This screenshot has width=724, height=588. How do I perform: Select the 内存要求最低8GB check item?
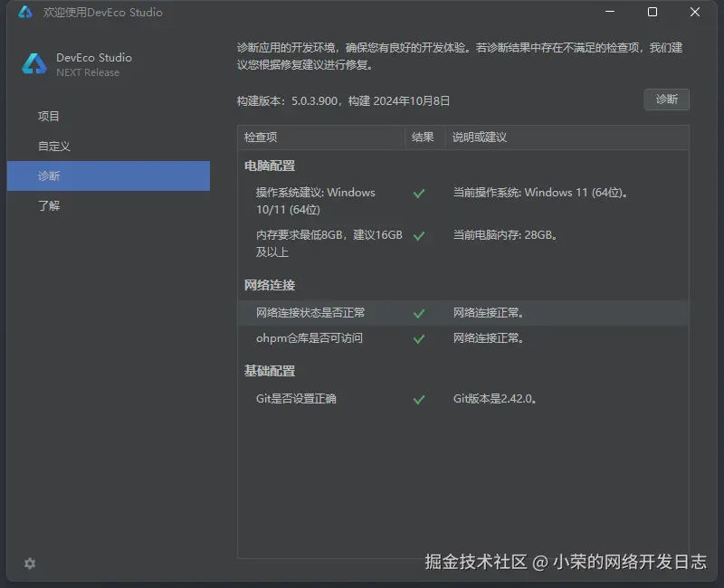tap(463, 243)
